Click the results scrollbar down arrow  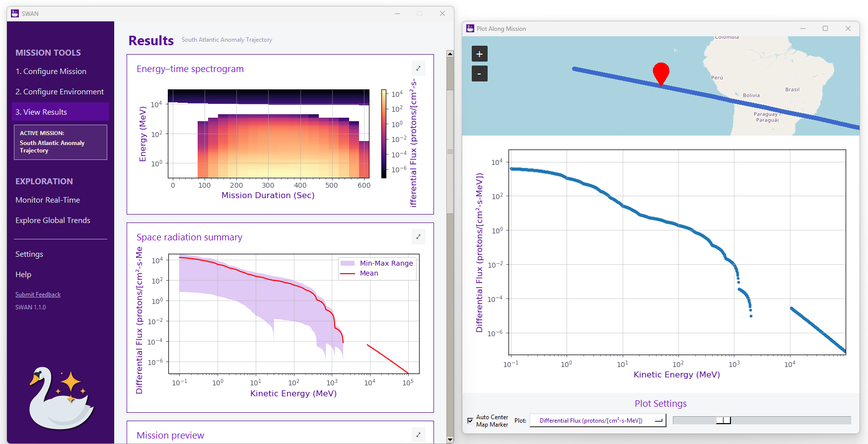pyautogui.click(x=450, y=440)
